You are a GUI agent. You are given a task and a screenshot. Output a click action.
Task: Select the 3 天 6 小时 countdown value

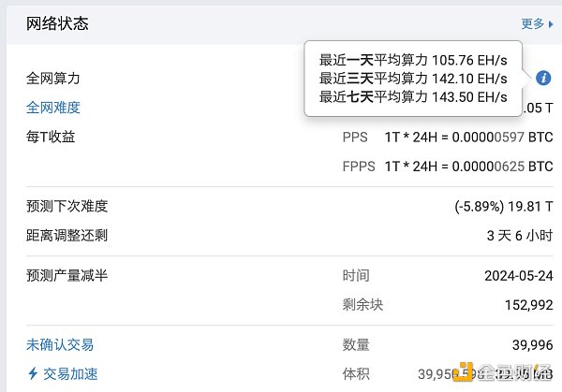[520, 235]
